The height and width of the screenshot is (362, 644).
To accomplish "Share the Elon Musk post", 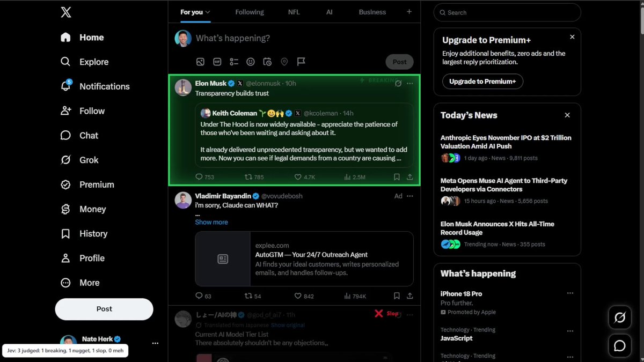I will tap(410, 177).
